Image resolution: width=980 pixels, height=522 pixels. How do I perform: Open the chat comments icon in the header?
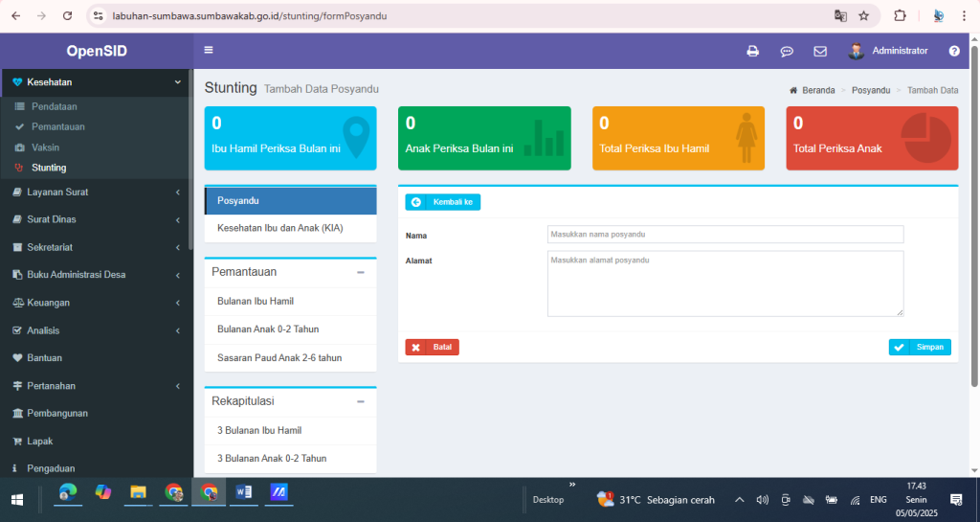click(x=787, y=52)
